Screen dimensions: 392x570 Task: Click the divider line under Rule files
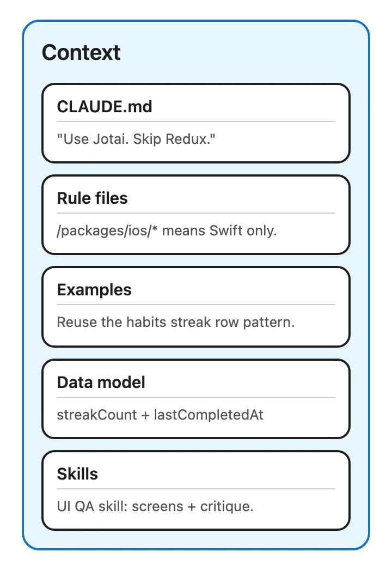pos(196,213)
